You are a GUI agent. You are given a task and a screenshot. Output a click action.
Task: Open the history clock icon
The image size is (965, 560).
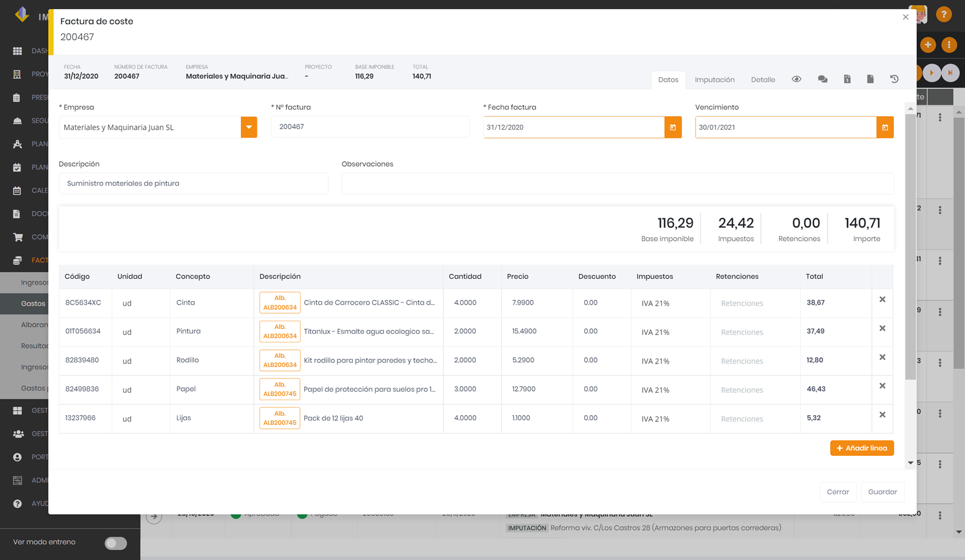[894, 79]
